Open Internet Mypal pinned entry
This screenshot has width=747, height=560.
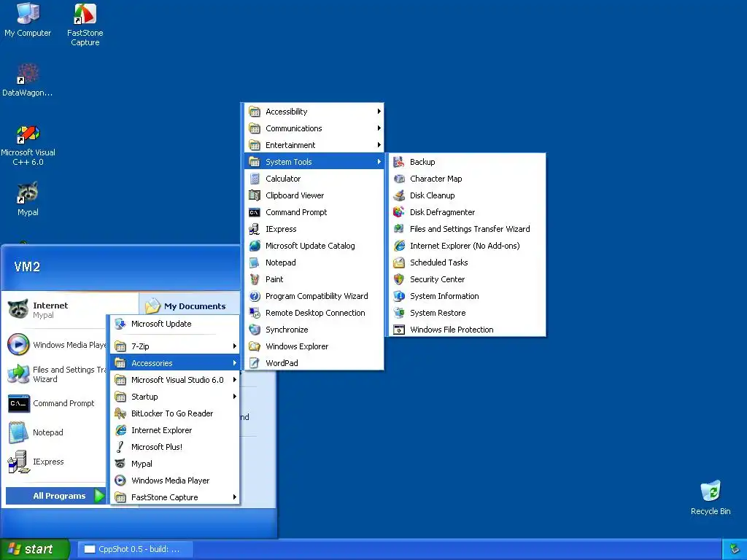coord(55,309)
